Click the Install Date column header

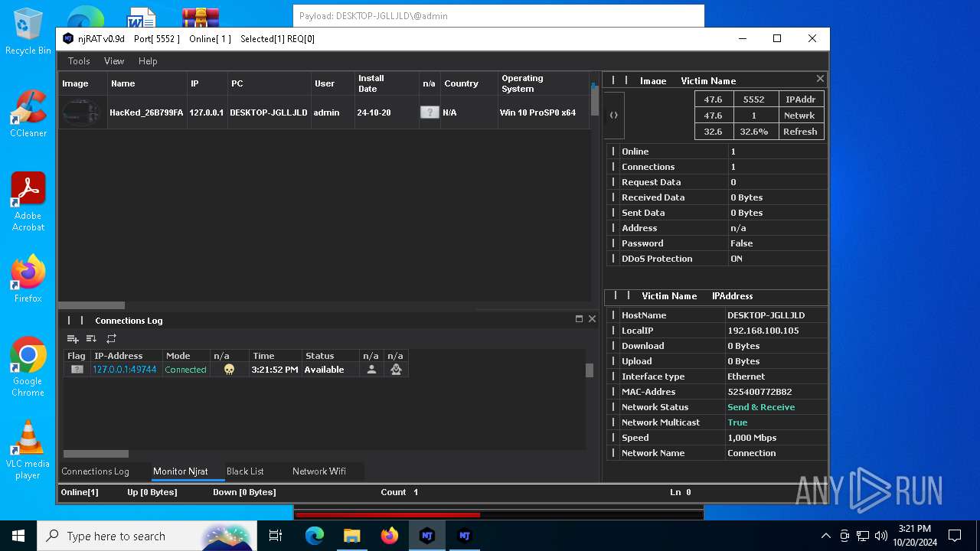tap(386, 83)
